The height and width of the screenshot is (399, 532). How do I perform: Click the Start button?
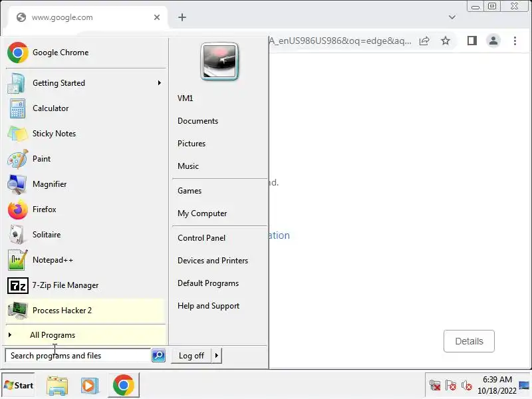pos(19,386)
